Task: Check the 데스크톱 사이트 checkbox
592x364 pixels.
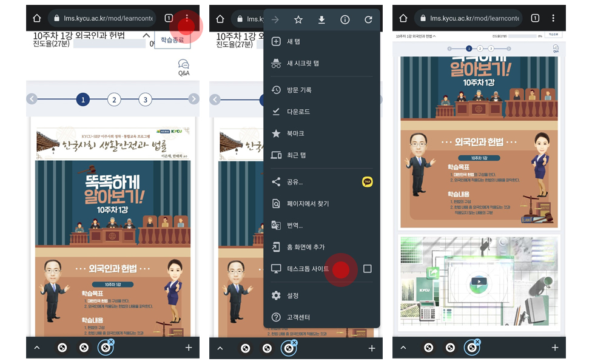Action: (x=368, y=269)
